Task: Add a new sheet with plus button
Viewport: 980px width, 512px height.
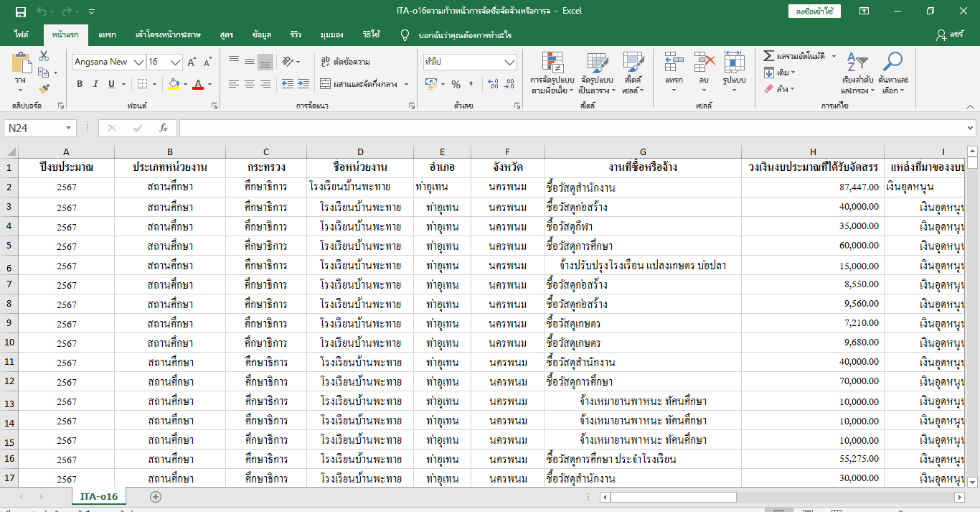Action: click(x=156, y=496)
